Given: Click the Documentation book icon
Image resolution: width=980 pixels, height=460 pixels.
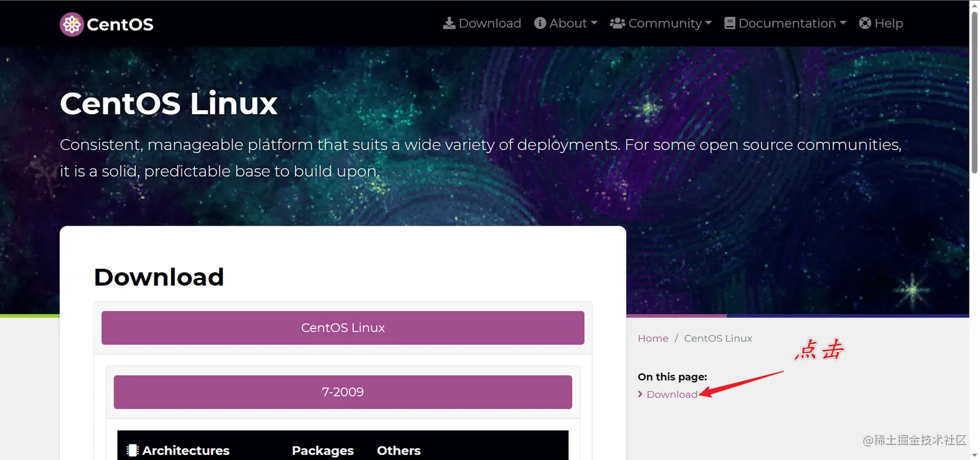Looking at the screenshot, I should pyautogui.click(x=730, y=23).
